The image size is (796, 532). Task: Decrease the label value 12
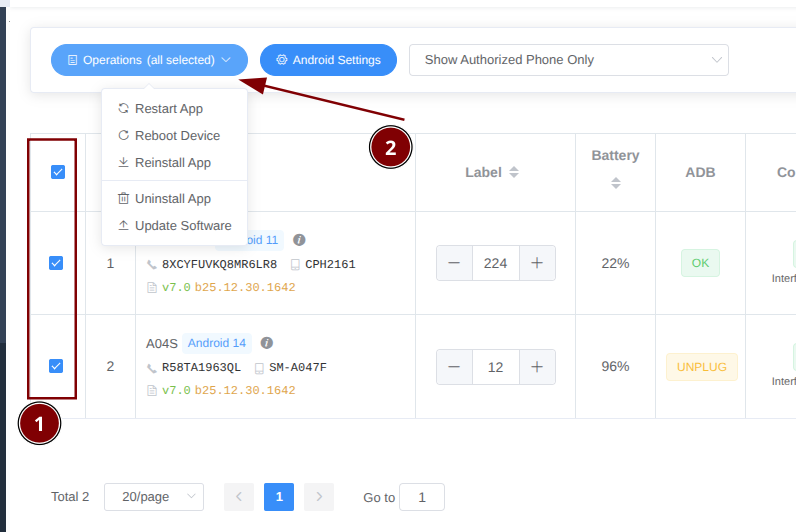(455, 367)
